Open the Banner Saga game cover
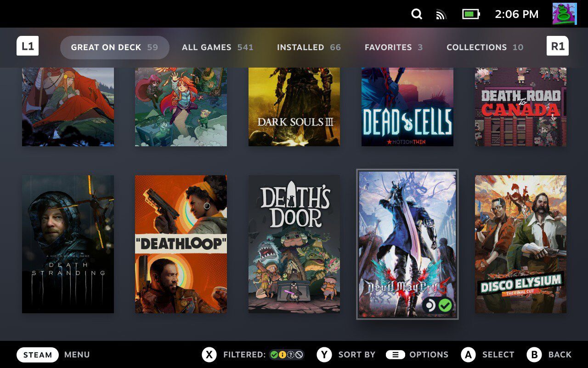Screen dimensions: 588x368 [68, 107]
